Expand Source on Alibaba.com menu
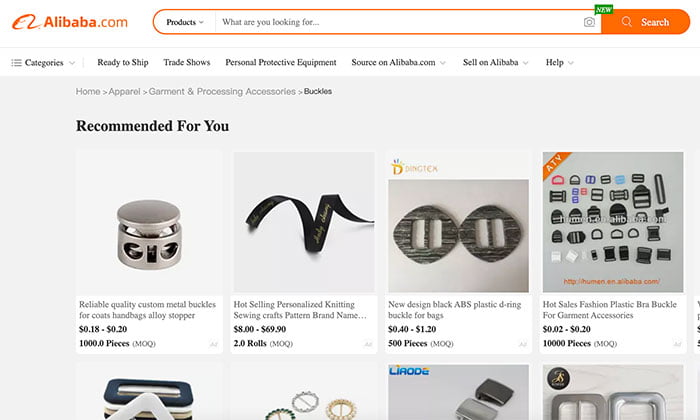Viewport: 700px width, 420px height. click(x=398, y=62)
